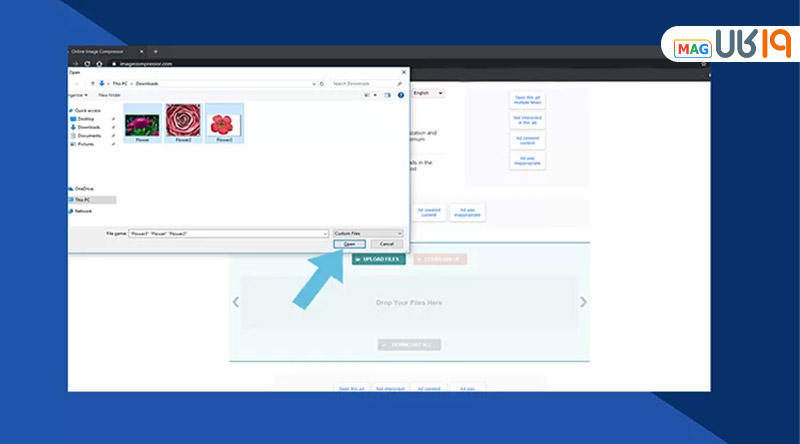Click inside the File name input field

coord(228,232)
